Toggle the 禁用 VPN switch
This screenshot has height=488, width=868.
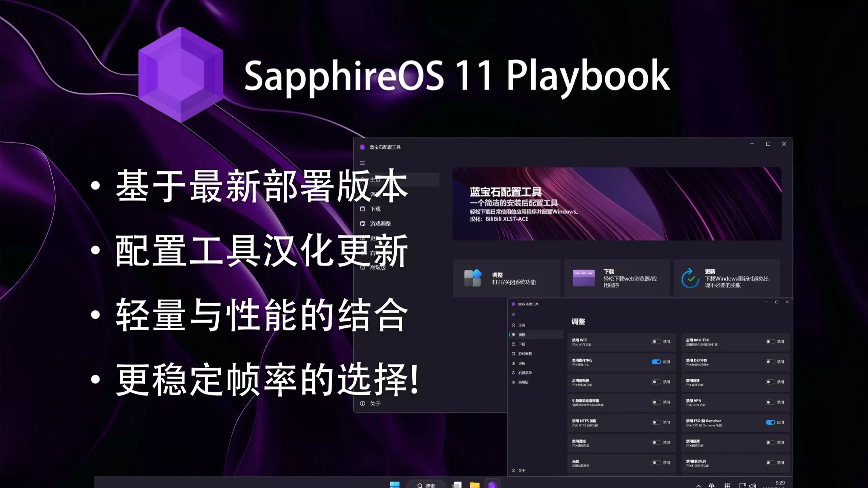pos(770,402)
